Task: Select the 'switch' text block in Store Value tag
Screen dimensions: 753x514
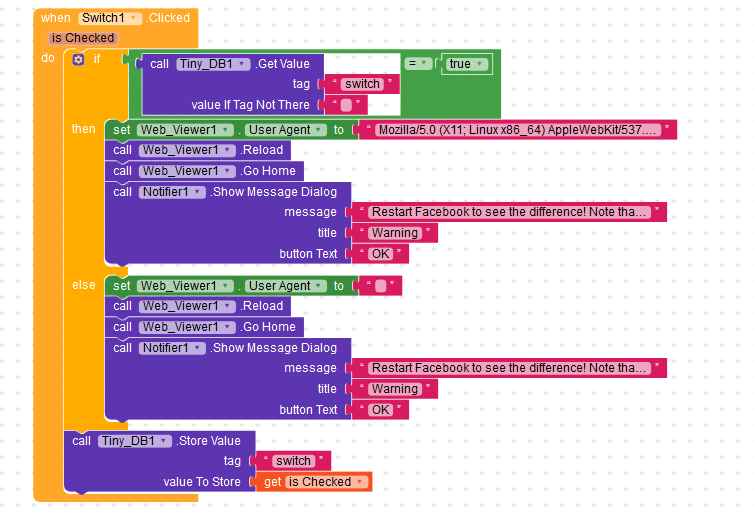Action: click(x=293, y=461)
